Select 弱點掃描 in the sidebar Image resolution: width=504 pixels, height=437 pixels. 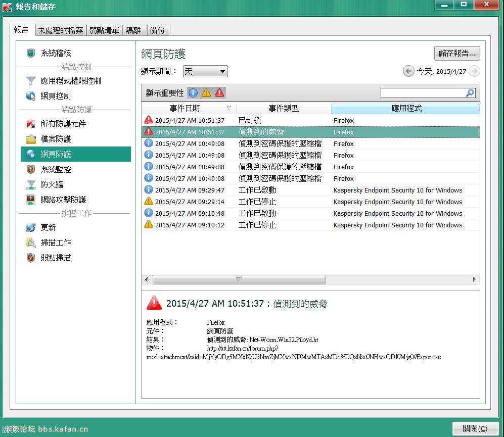click(56, 258)
